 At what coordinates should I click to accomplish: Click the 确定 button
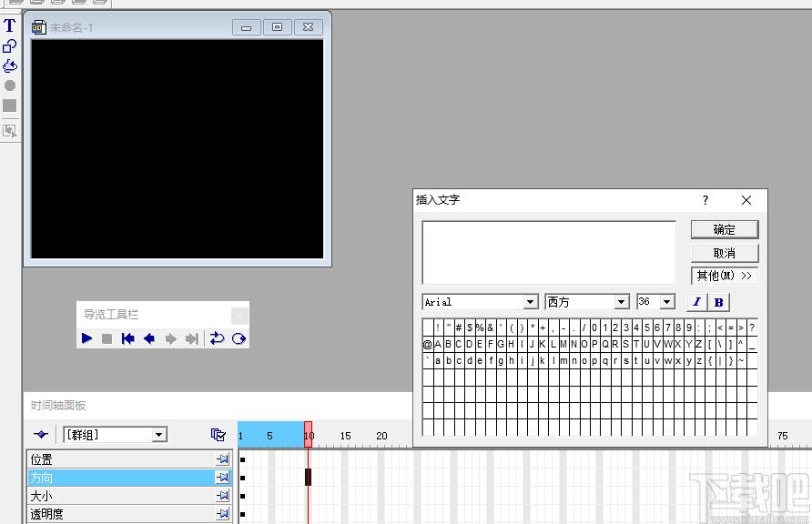(x=725, y=229)
